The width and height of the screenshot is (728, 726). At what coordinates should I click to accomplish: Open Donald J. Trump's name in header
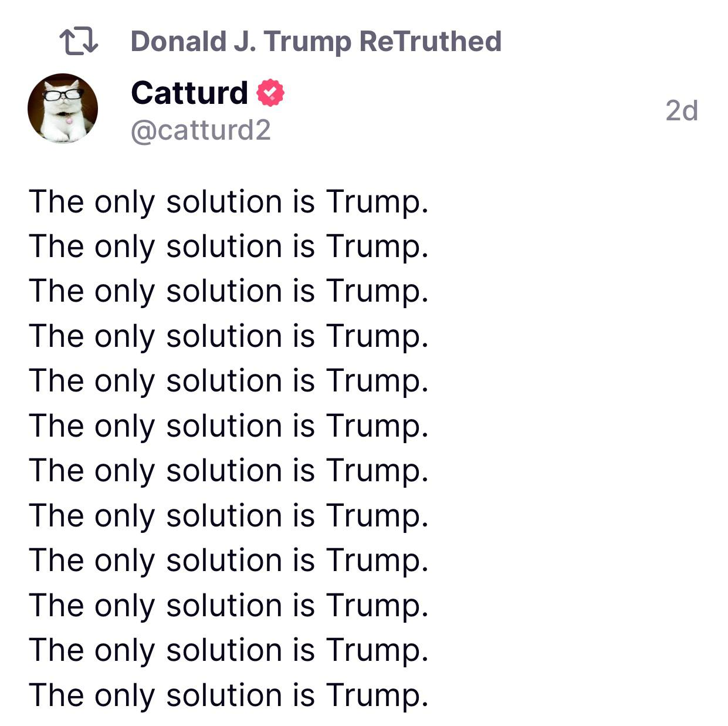pyautogui.click(x=241, y=42)
